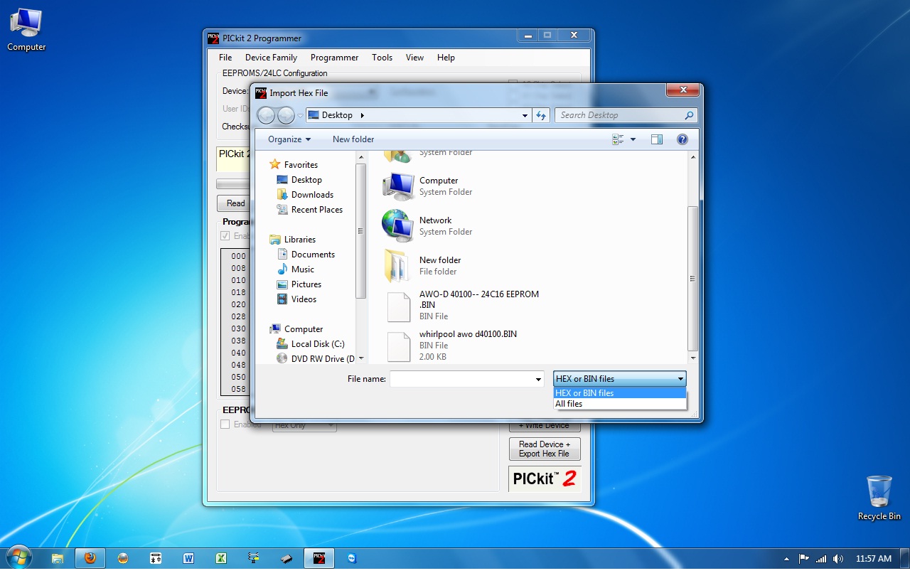Click the Change your view icon

tap(618, 139)
